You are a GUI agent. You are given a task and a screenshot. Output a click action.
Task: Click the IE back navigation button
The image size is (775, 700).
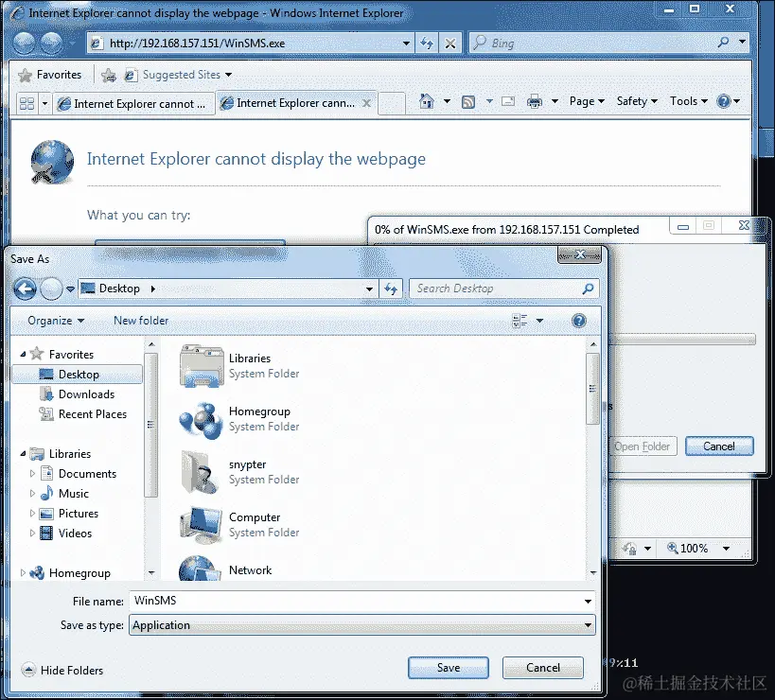point(25,43)
